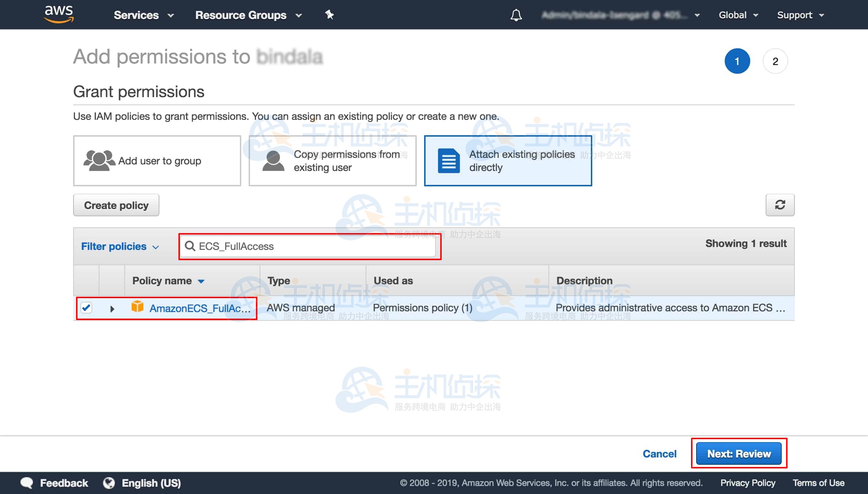Open the Services menu
The image size is (868, 494).
coord(143,15)
